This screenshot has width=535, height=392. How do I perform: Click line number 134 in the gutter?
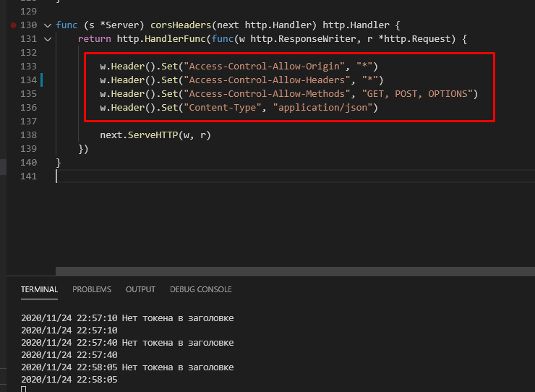click(x=29, y=80)
